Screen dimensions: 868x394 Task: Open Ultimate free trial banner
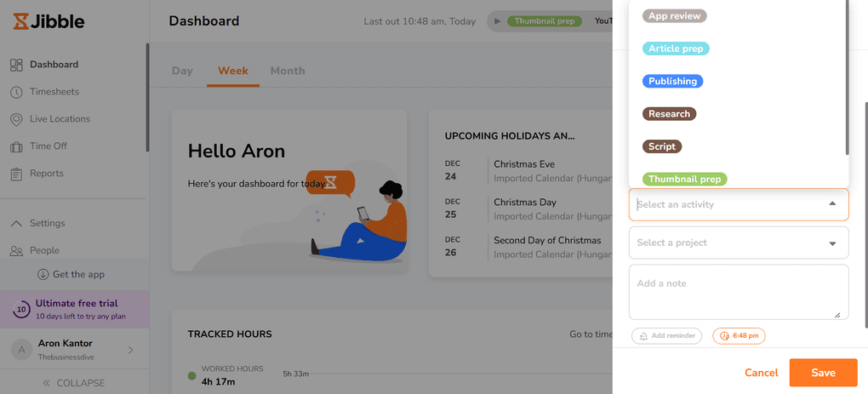coord(74,310)
